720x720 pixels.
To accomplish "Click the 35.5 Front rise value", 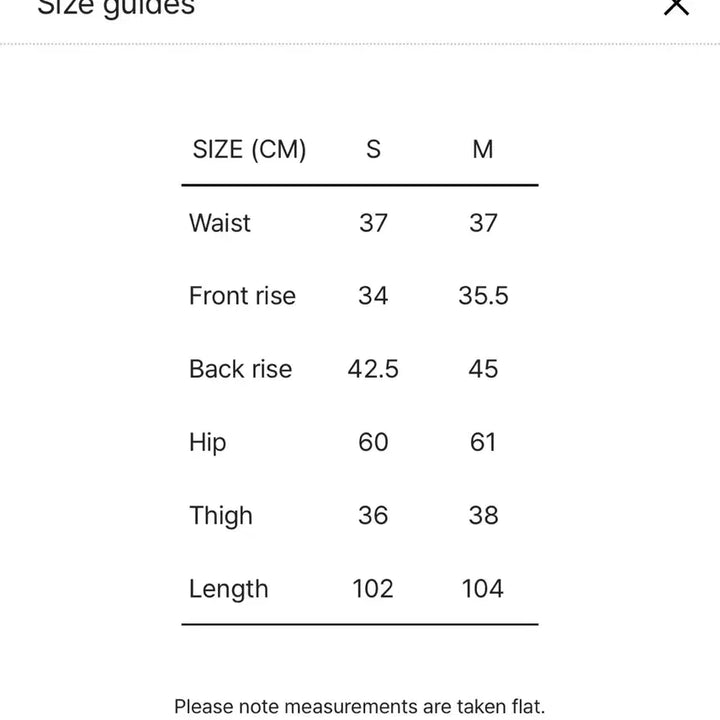I will (483, 295).
